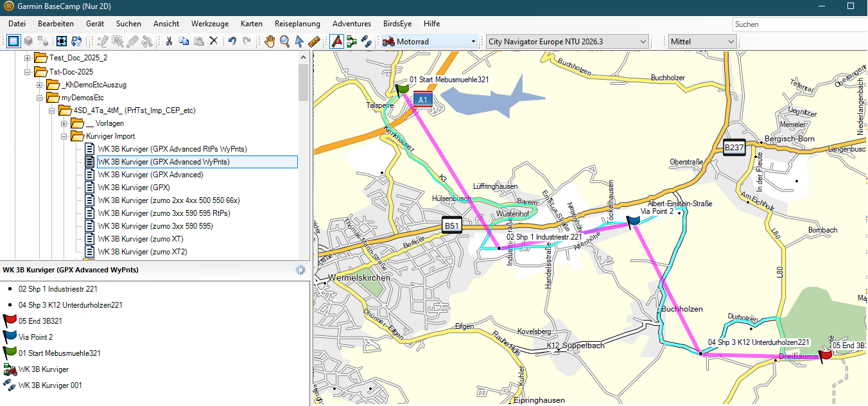Click the Cut icon
This screenshot has width=868, height=406.
pos(169,41)
